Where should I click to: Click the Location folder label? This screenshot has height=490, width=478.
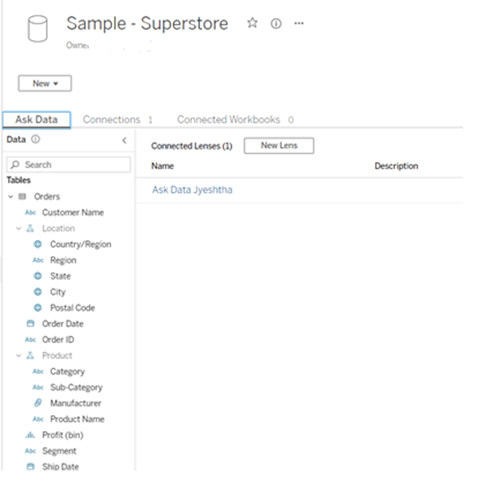coord(58,228)
